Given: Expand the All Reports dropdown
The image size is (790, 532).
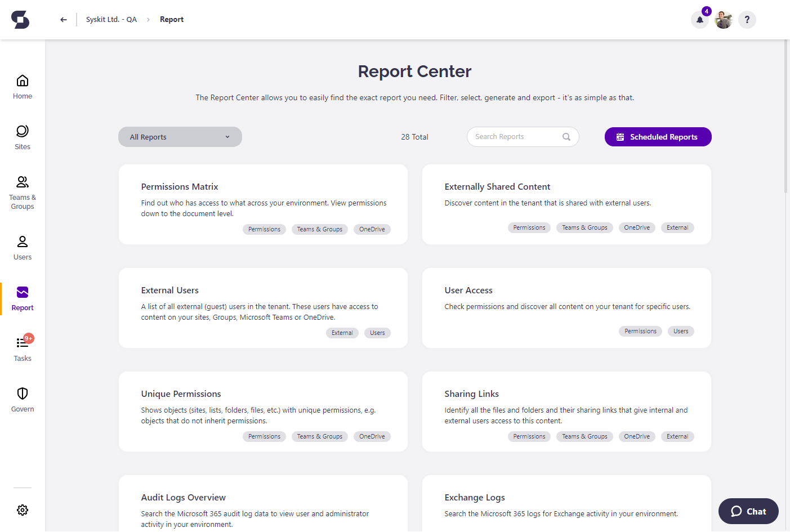Looking at the screenshot, I should [x=180, y=136].
